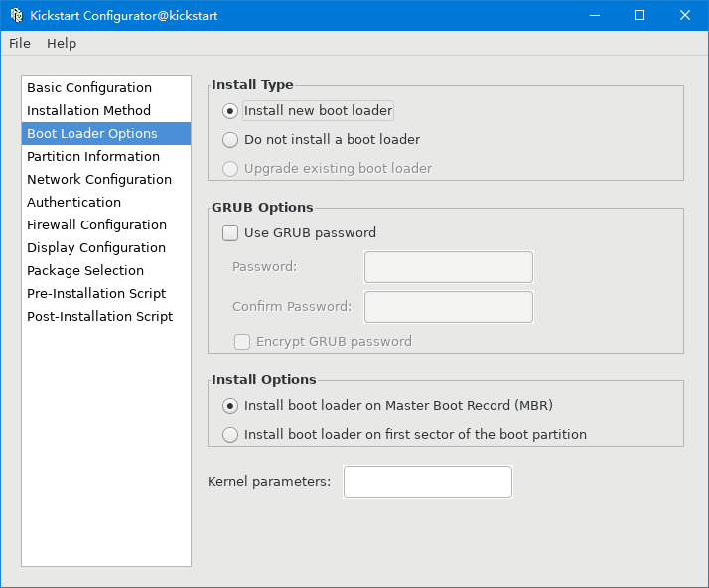709x588 pixels.
Task: Switch to Network Configuration
Action: coord(106,179)
